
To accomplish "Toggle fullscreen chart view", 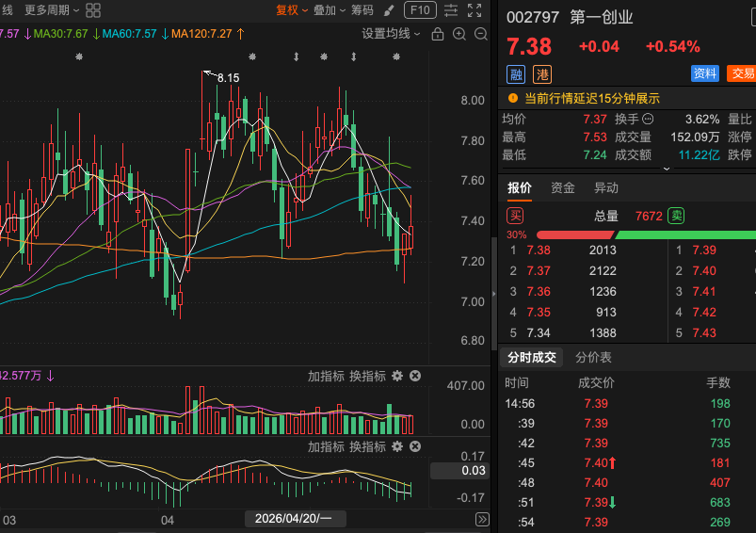I will [475, 10].
